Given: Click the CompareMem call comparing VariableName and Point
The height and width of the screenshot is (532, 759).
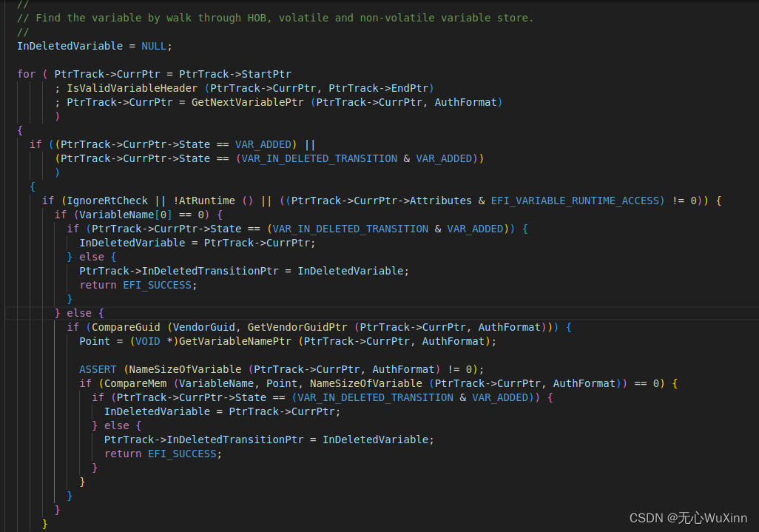Looking at the screenshot, I should point(133,383).
